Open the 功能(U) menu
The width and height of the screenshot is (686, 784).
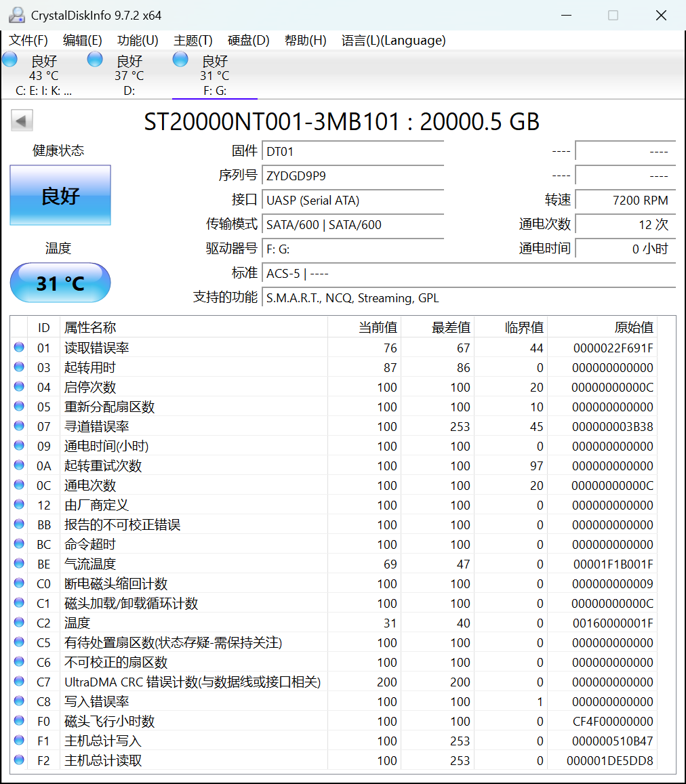138,41
